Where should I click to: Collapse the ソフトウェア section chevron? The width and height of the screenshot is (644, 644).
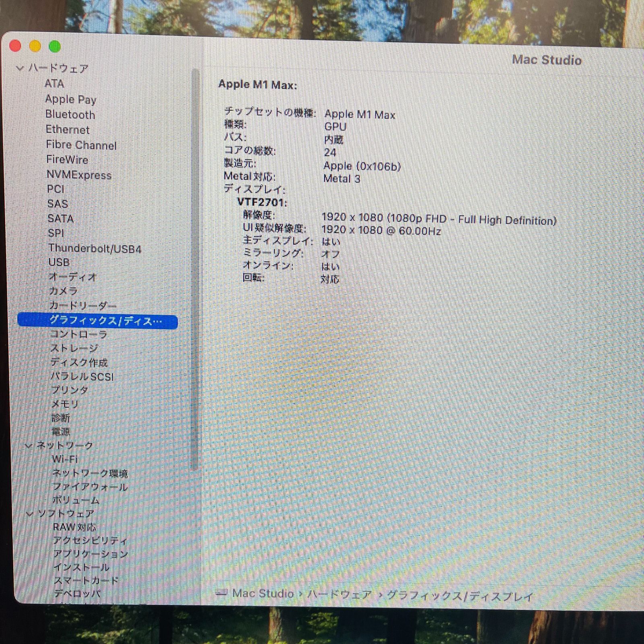29,514
